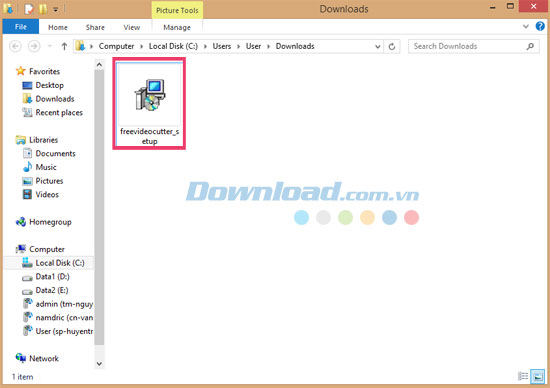Screen dimensions: 550x388
Task: Open the recent locations dropdown arrow
Action: coord(49,46)
